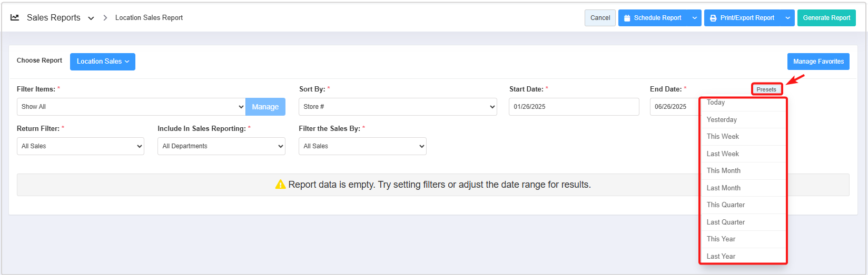Cancel the report setup

(600, 18)
